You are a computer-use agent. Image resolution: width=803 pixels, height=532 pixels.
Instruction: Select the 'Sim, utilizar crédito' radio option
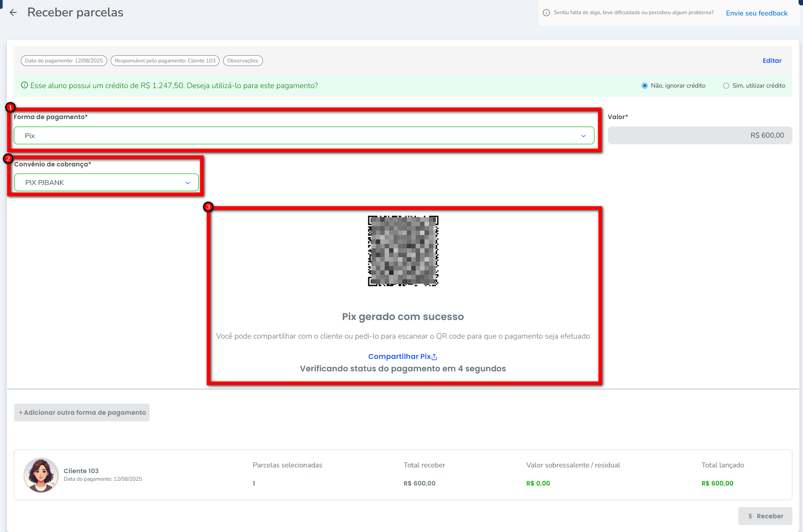(x=726, y=86)
